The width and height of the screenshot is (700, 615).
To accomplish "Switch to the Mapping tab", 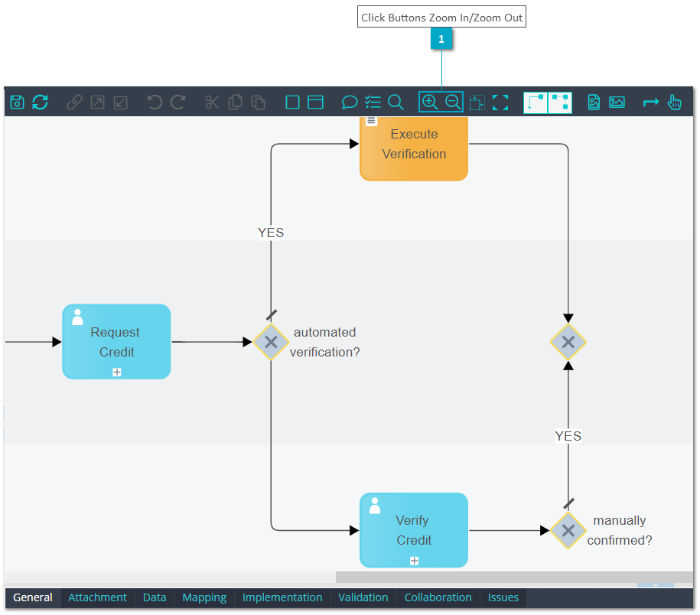I will (204, 597).
